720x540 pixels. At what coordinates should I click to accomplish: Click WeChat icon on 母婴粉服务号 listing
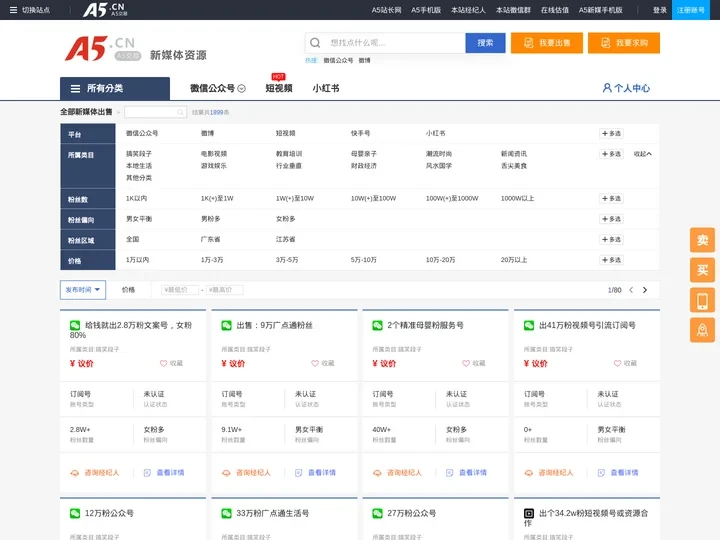(377, 325)
